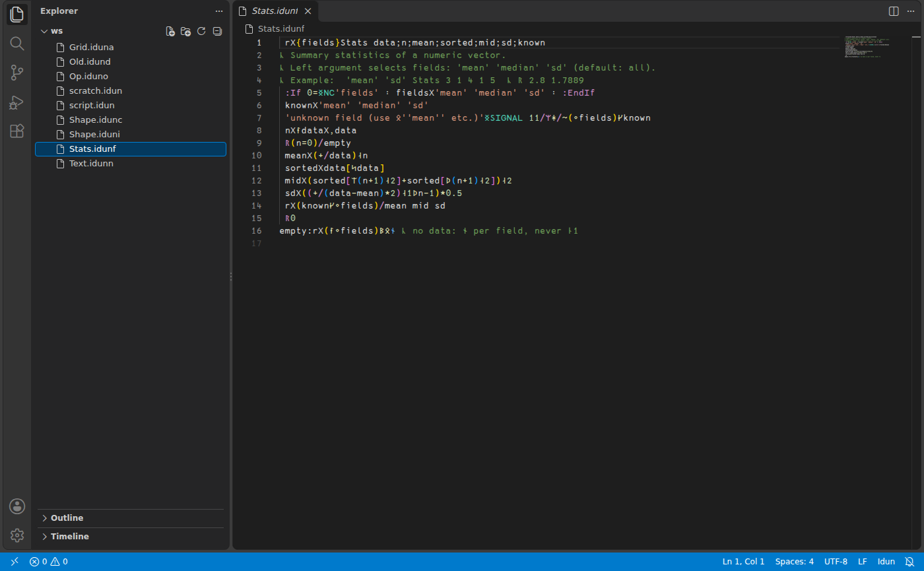
Task: Collapse all folders in Explorer
Action: pyautogui.click(x=217, y=31)
